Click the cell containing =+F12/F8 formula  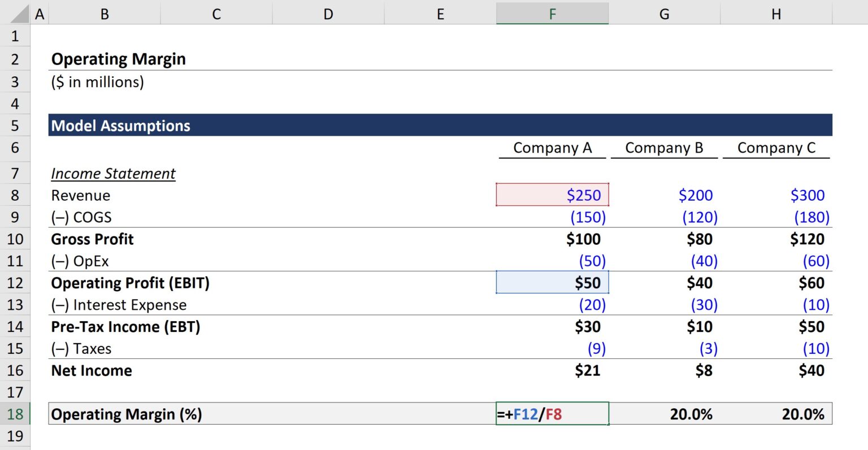point(552,414)
